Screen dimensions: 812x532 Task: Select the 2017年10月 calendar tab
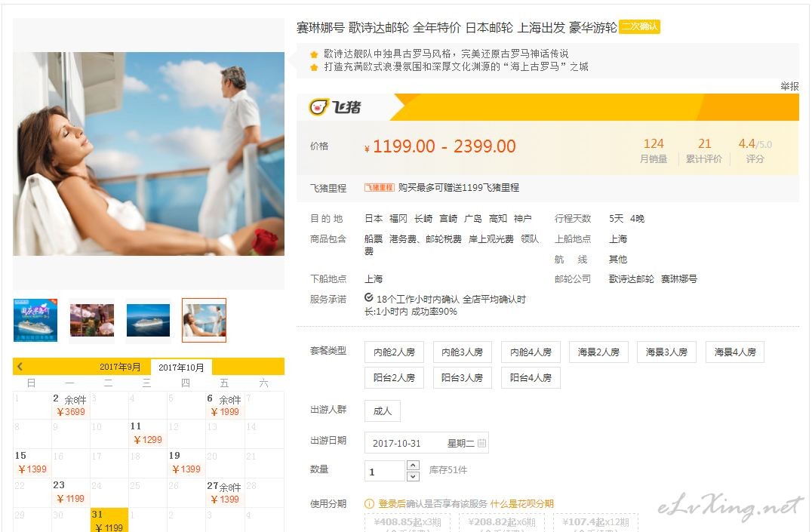point(181,367)
